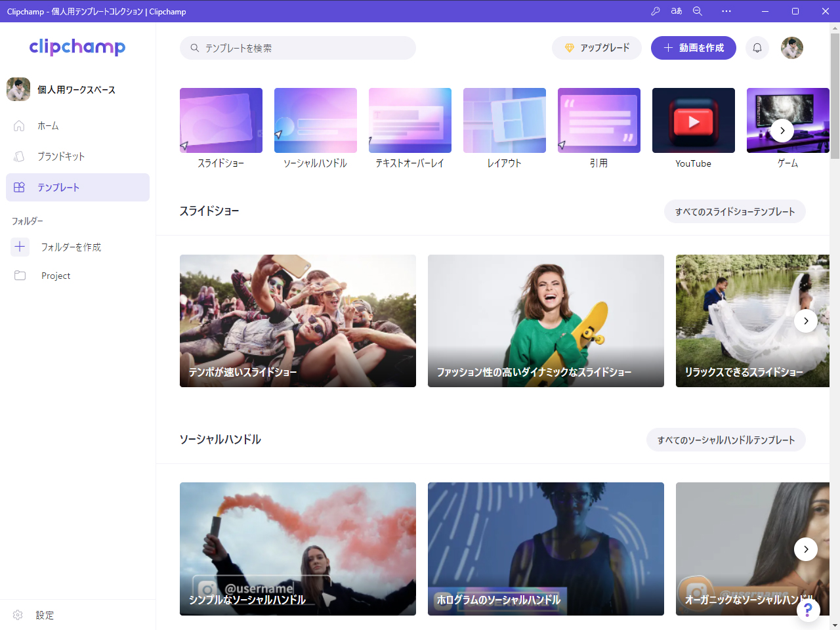Click the スライドショー section heading

pyautogui.click(x=209, y=211)
